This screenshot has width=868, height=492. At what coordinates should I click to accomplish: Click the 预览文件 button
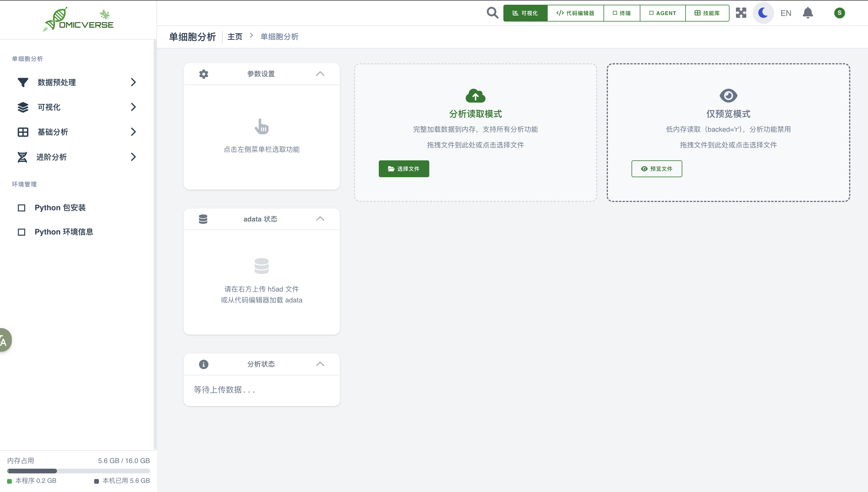click(x=657, y=169)
